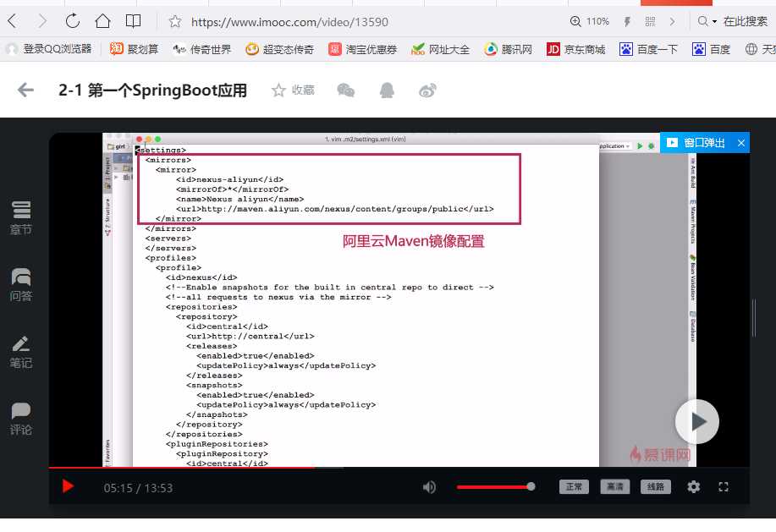Screen dimensions: 776x532
Task: Click the 窗口弹出 pop-out window button
Action: pyautogui.click(x=696, y=143)
